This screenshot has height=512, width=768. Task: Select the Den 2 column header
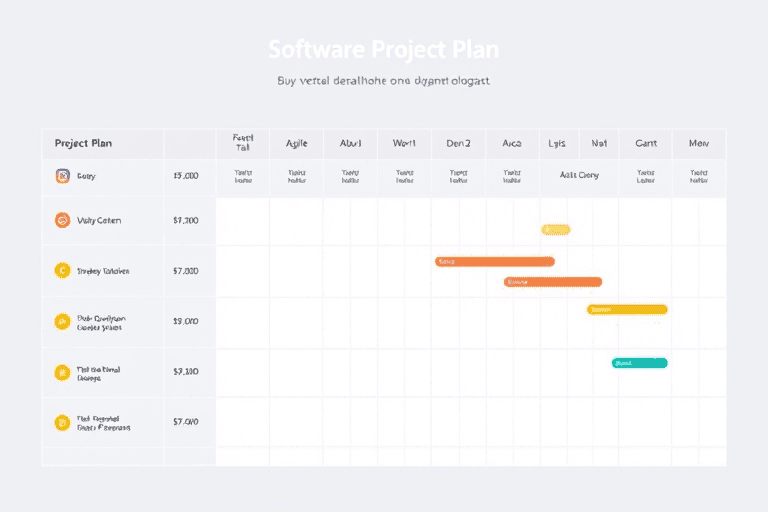pos(458,143)
